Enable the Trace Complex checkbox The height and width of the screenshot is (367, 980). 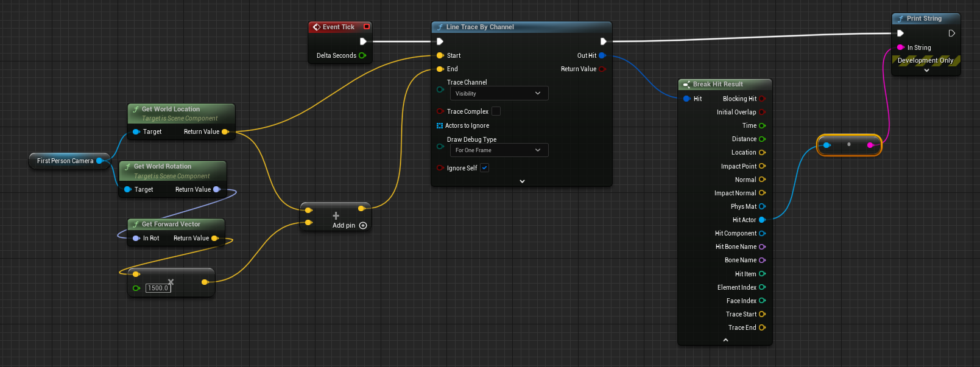point(496,111)
